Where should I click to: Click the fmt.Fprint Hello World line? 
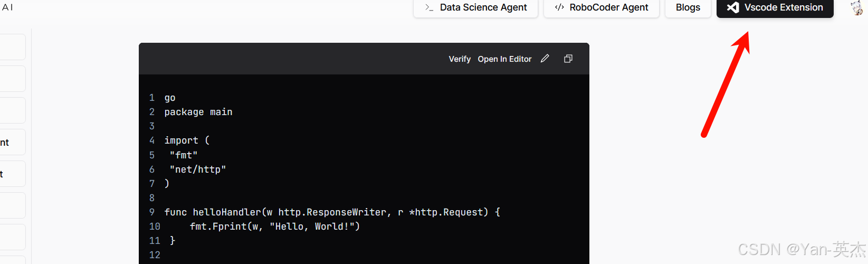point(275,227)
